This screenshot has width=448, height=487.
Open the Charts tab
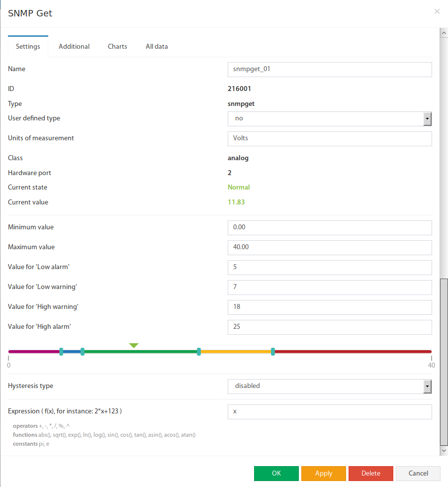[x=117, y=47]
